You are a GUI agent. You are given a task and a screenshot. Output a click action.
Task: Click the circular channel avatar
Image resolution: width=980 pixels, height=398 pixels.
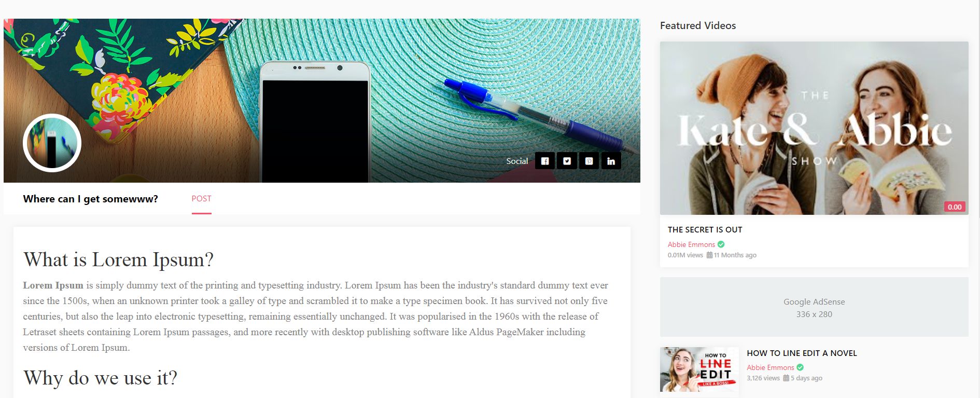[x=52, y=143]
